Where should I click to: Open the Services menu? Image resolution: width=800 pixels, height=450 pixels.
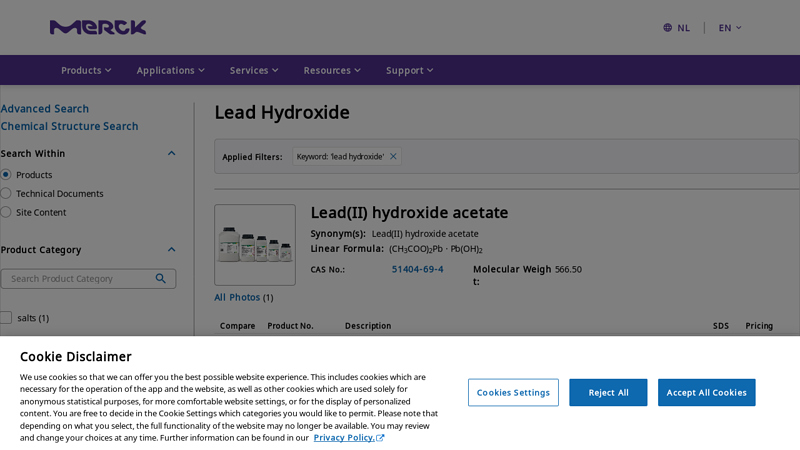click(254, 70)
